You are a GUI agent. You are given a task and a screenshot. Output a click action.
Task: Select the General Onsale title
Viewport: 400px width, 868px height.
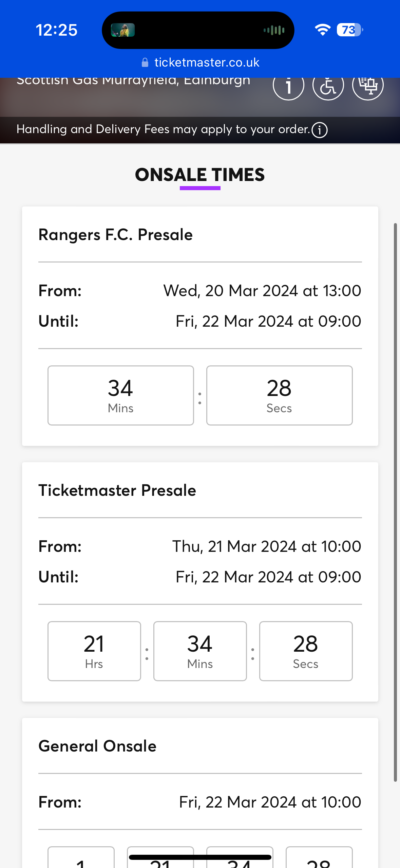[x=97, y=746]
